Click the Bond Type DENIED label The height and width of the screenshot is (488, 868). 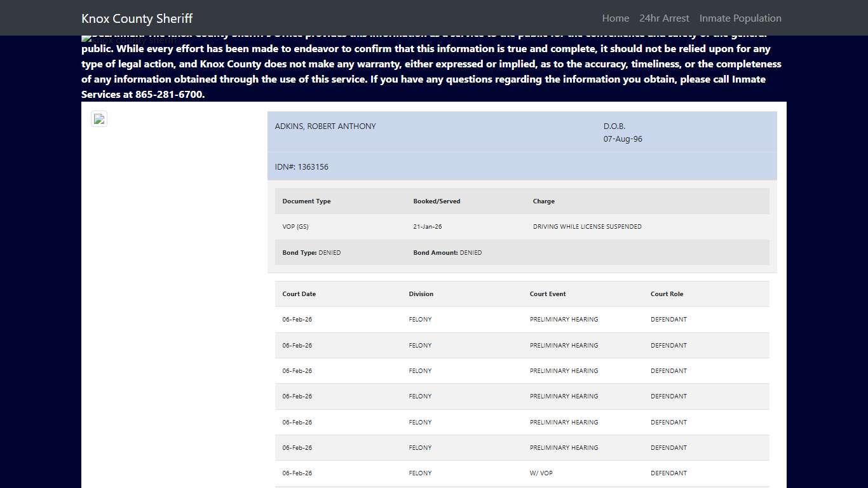tap(311, 252)
